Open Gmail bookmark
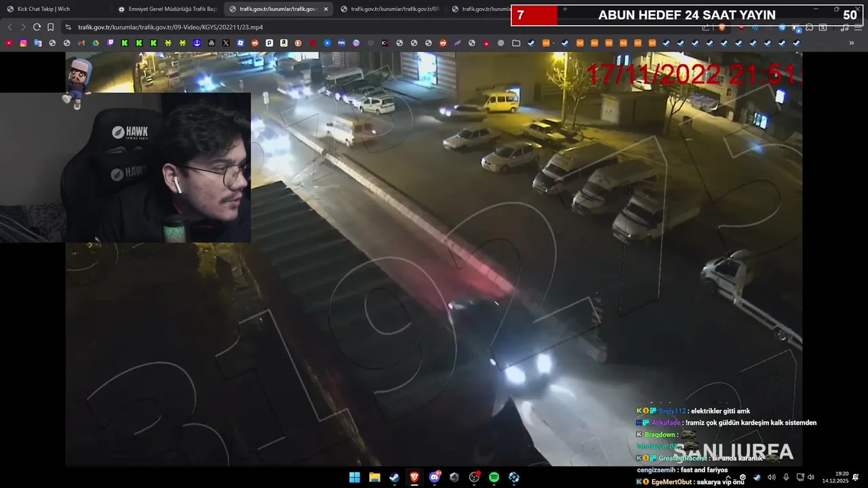Screen dimensions: 868x488 pyautogui.click(x=81, y=43)
